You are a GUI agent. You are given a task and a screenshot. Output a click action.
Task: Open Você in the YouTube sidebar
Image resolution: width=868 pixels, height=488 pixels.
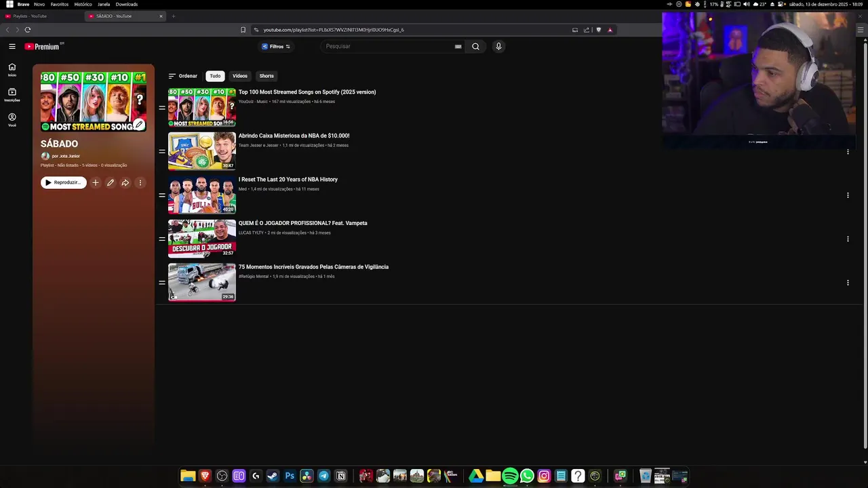(x=12, y=120)
